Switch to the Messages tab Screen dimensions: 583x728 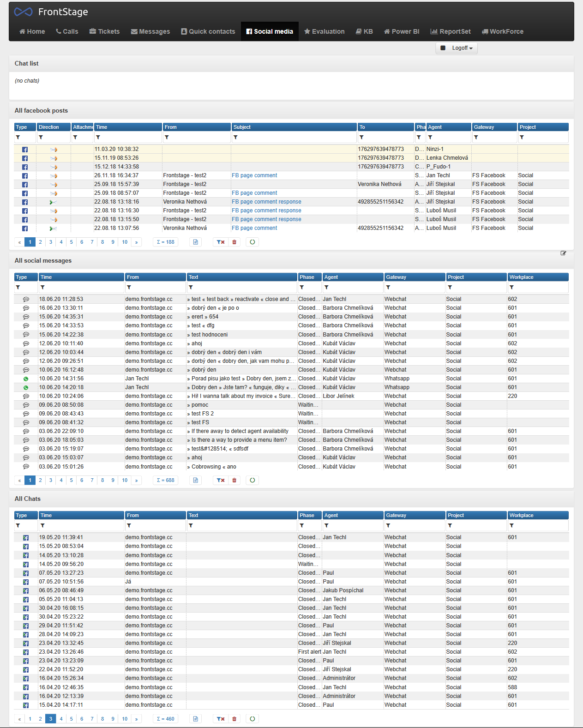pyautogui.click(x=150, y=31)
